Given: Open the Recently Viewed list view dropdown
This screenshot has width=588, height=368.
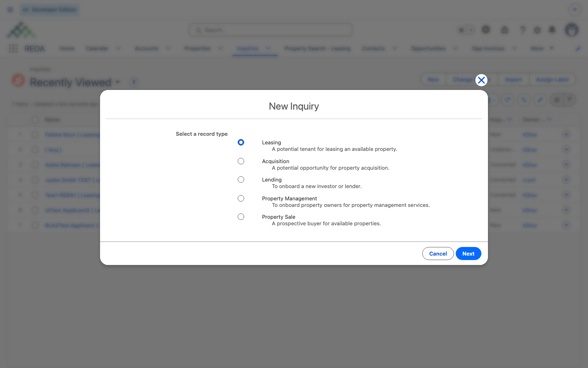Looking at the screenshot, I should tap(118, 82).
